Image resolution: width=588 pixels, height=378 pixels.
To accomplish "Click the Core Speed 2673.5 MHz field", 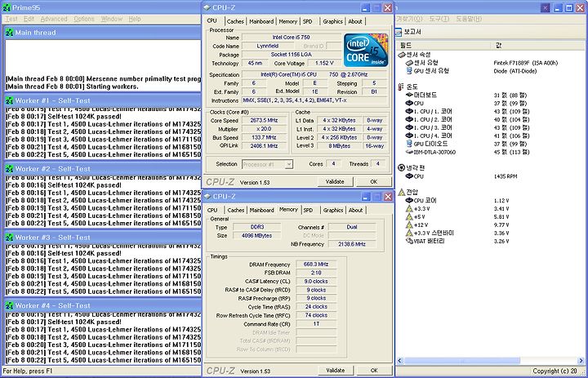I will (x=265, y=120).
